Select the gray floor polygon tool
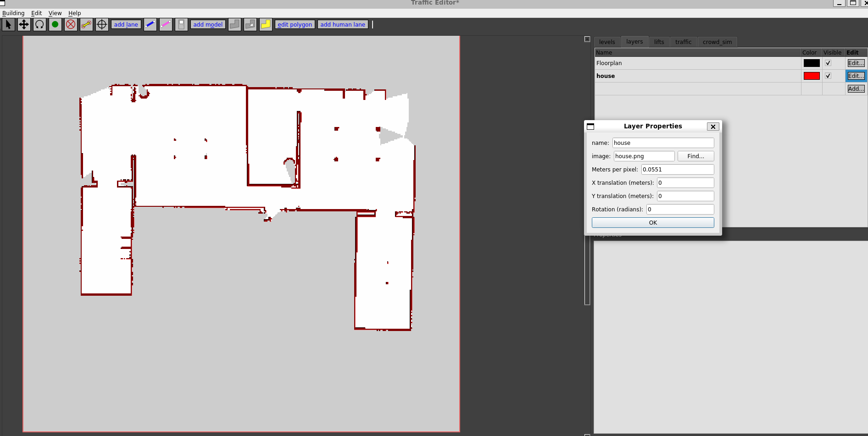The image size is (868, 436). coord(234,24)
